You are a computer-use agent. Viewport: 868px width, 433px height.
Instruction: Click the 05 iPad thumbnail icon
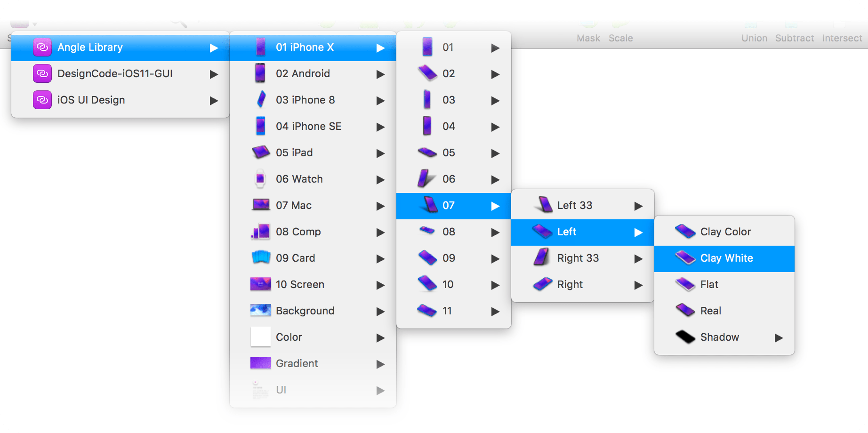(x=261, y=152)
